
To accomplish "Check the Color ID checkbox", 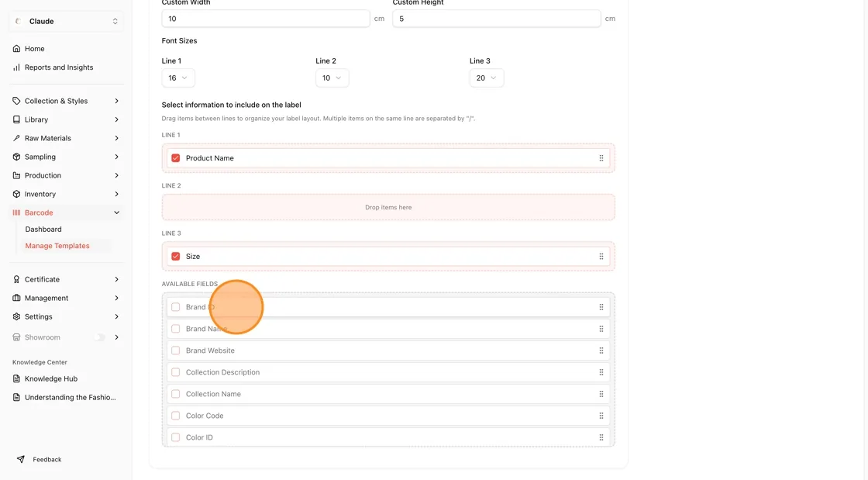I will [x=175, y=437].
